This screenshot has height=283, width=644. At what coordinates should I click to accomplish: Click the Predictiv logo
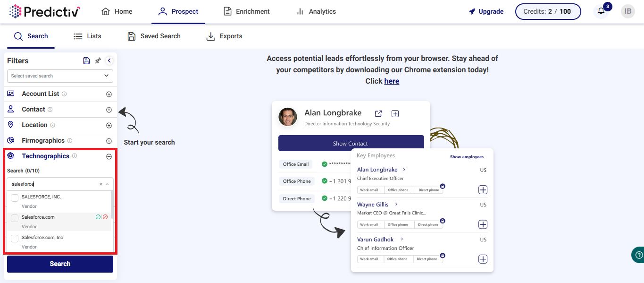click(45, 11)
